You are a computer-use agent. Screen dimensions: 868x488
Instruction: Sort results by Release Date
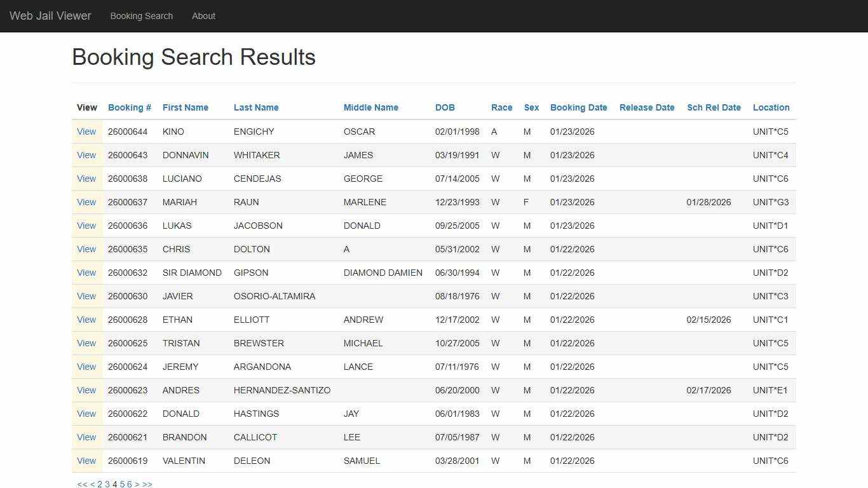(646, 107)
